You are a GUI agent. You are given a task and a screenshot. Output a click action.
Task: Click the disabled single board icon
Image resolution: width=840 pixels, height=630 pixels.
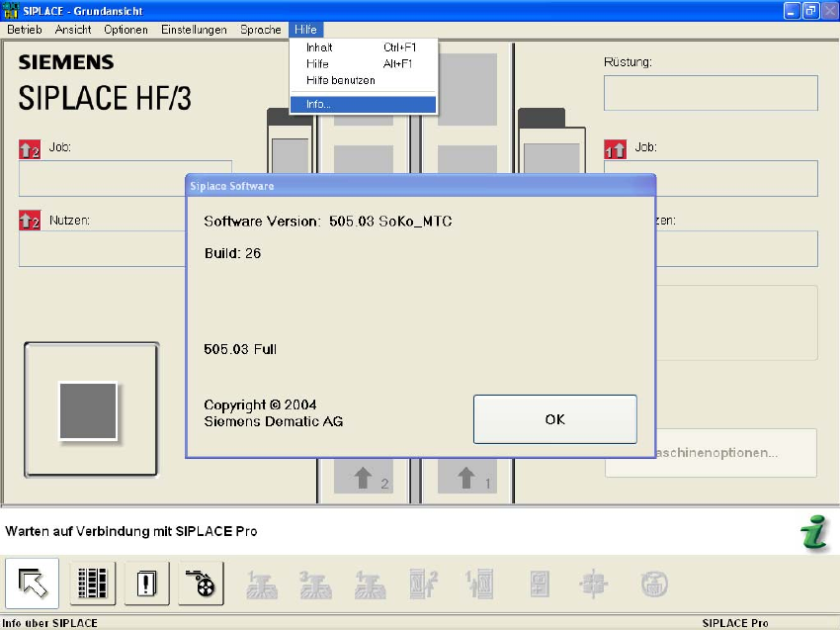click(540, 585)
